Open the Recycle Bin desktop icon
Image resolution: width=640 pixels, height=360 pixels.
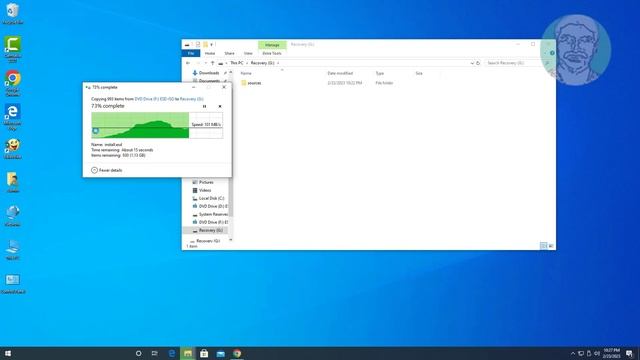pos(13,13)
